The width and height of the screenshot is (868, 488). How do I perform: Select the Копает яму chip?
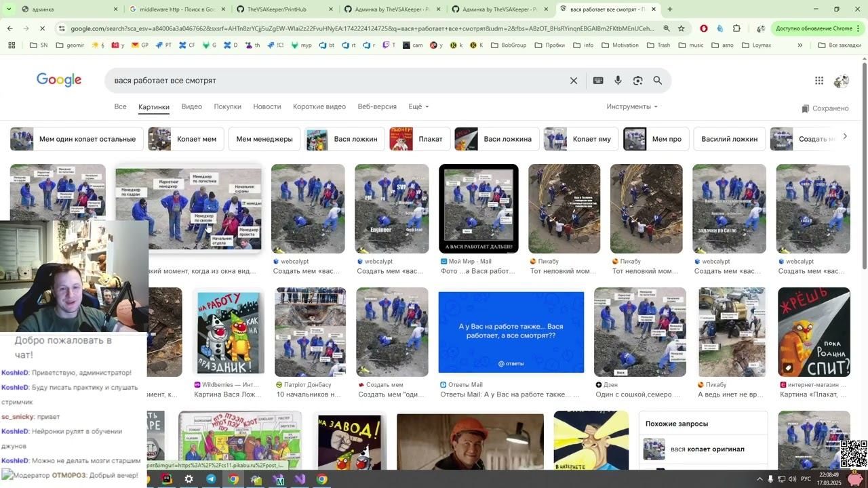coord(581,139)
